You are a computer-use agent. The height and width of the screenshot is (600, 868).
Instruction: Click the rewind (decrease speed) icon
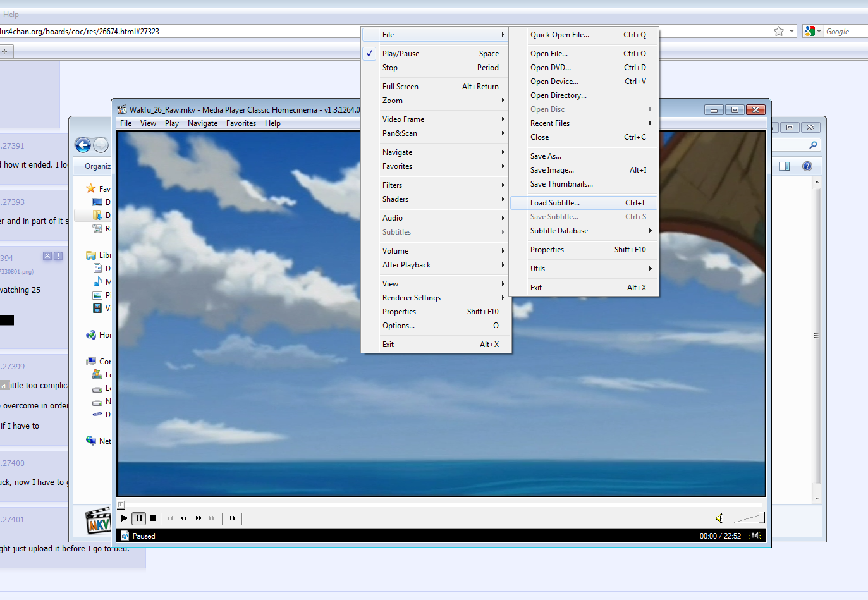184,518
